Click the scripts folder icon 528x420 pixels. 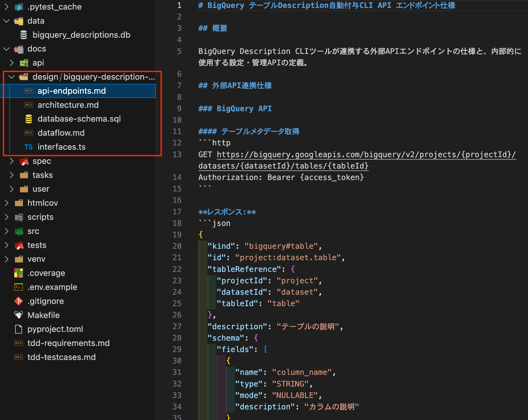point(19,217)
